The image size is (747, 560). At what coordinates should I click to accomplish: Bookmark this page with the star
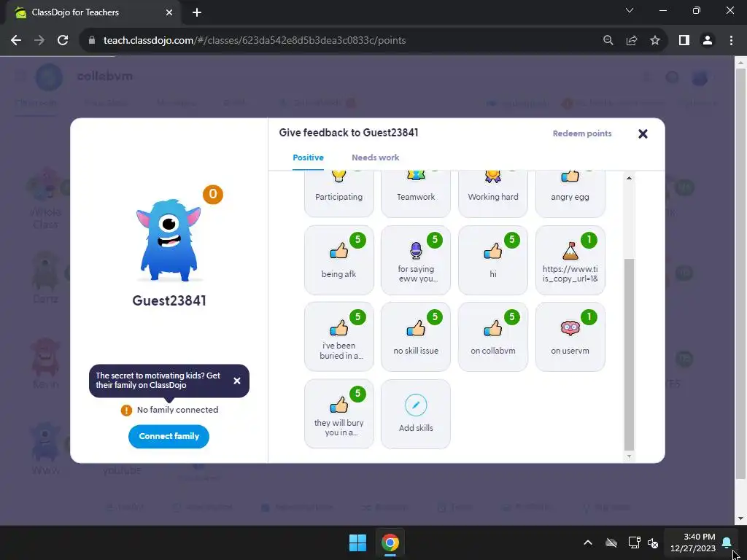click(x=655, y=41)
